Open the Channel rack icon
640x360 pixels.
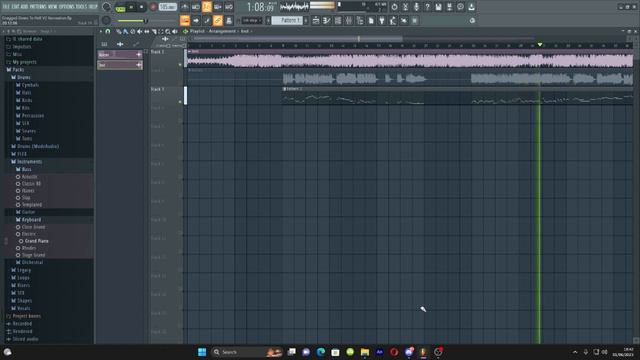[338, 20]
